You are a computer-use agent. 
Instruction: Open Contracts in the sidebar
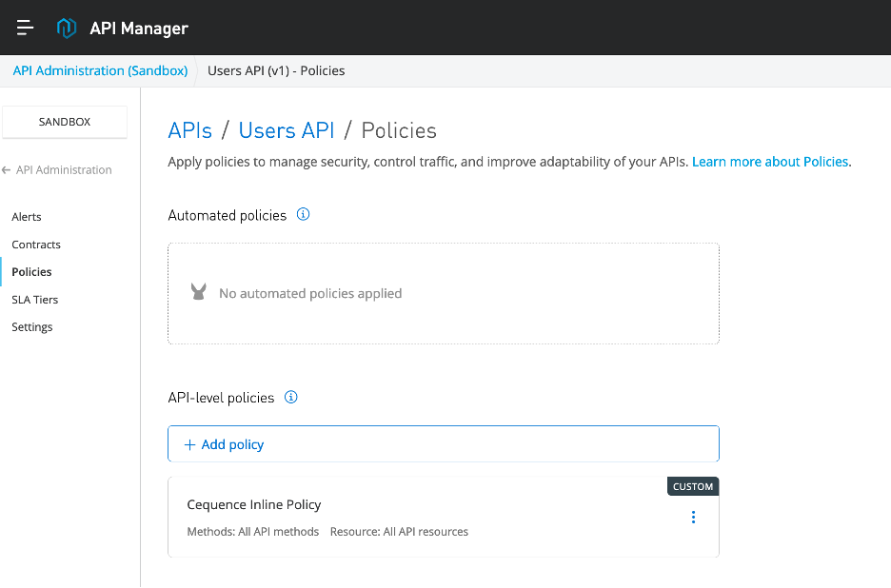tap(36, 245)
